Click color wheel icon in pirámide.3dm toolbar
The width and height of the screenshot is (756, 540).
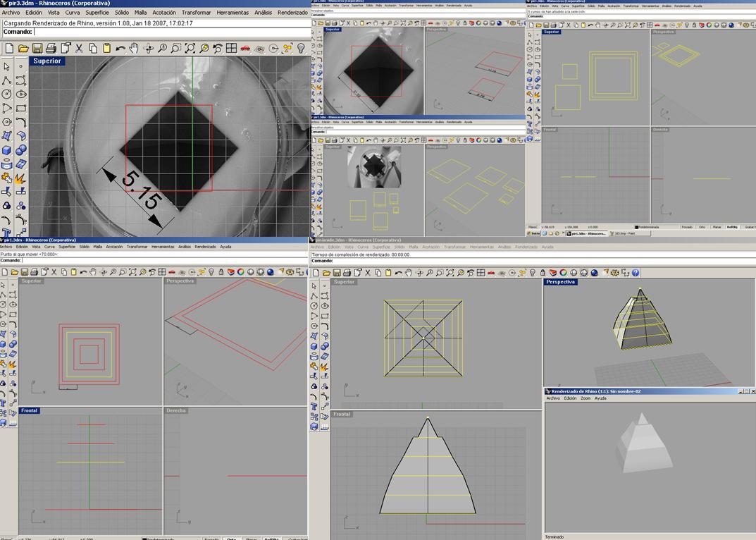tap(563, 273)
